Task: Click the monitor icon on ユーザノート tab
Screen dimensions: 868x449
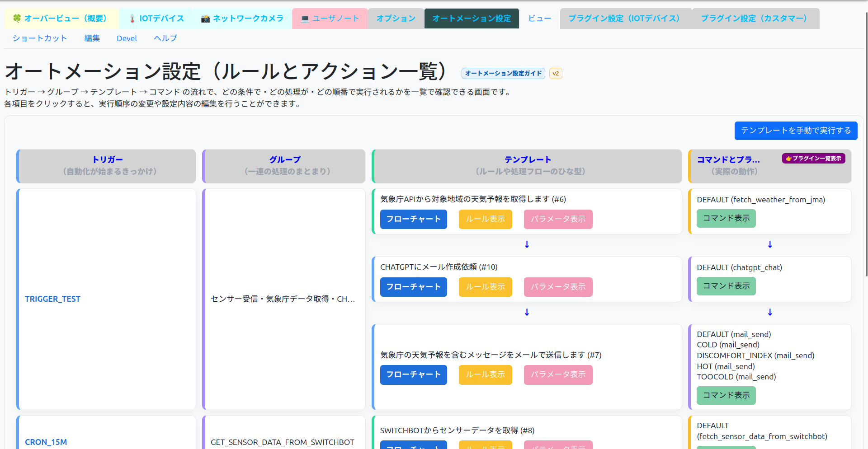Action: pos(304,19)
